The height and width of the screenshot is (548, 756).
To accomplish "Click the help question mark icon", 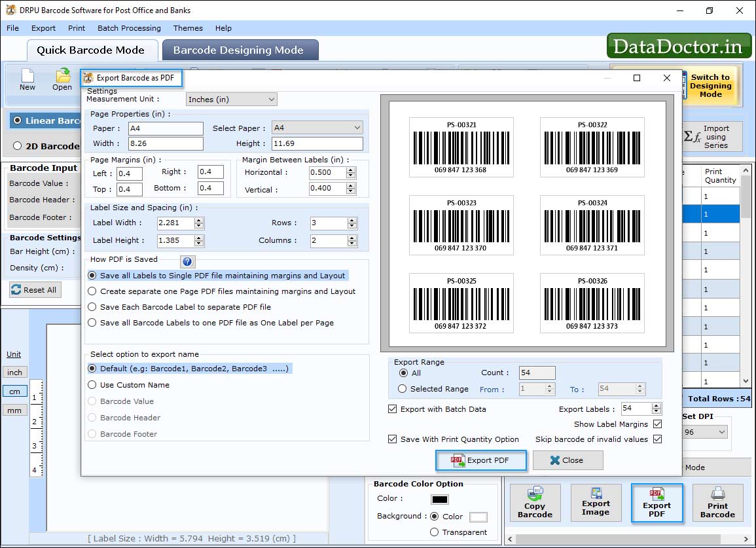I will pyautogui.click(x=188, y=261).
